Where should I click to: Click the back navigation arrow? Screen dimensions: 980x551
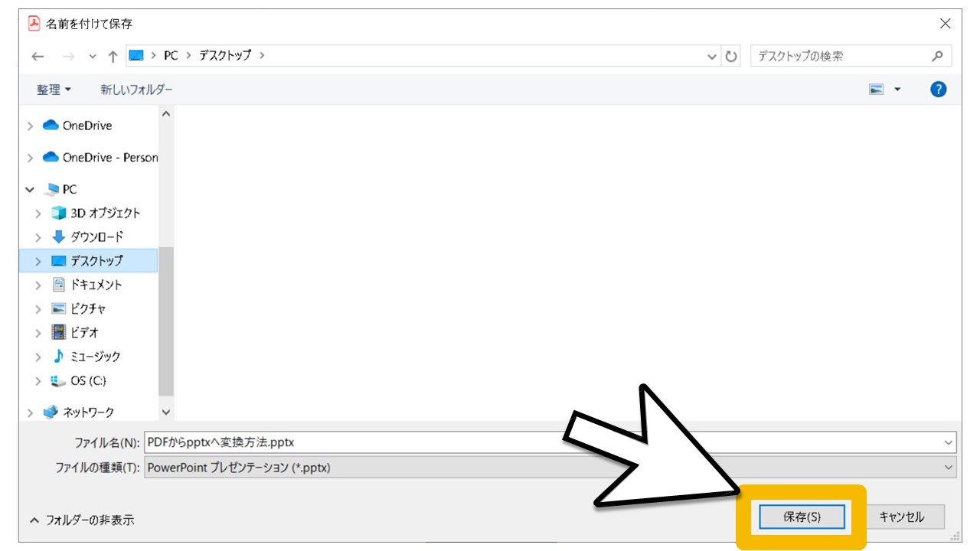(x=37, y=54)
